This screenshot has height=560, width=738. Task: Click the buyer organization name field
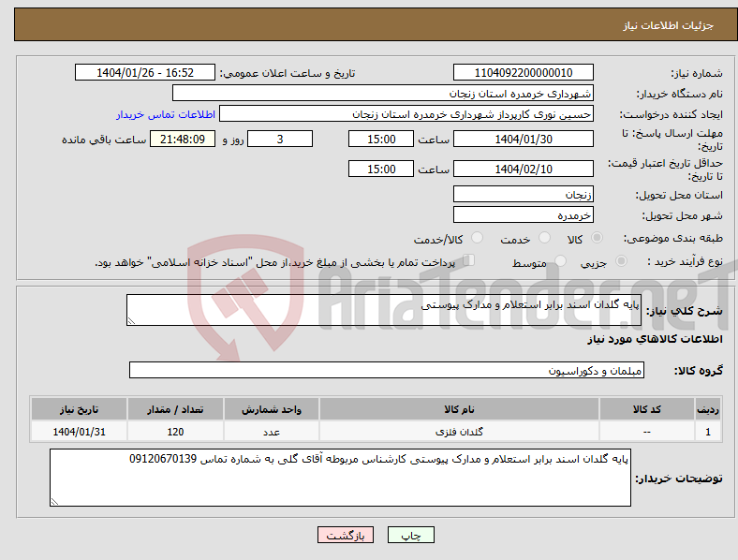tap(383, 93)
